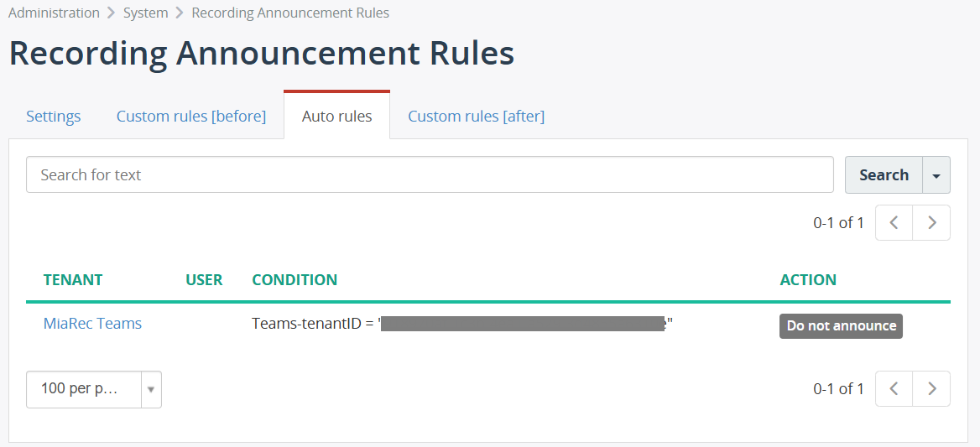Sort by the TENANT column header

click(x=73, y=280)
